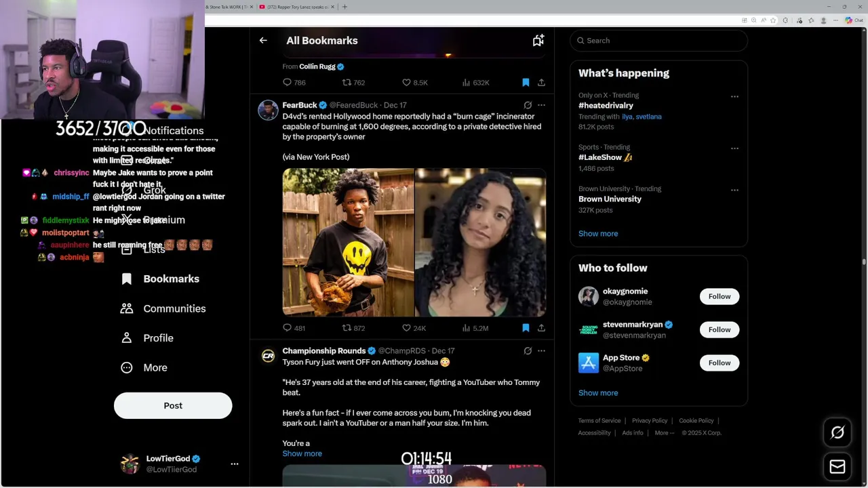Open the d4vd photo on the left
Screen dimensions: 868x488
[348, 243]
